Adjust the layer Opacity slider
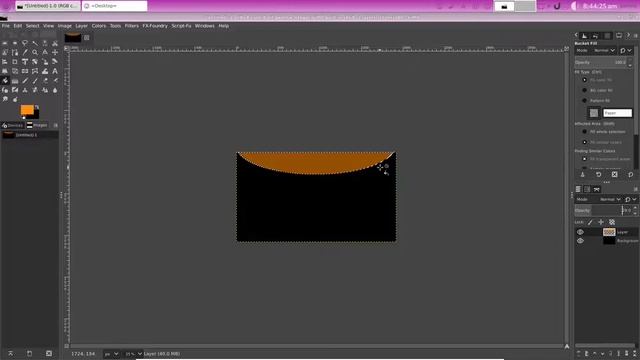The width and height of the screenshot is (640, 360). pyautogui.click(x=603, y=210)
